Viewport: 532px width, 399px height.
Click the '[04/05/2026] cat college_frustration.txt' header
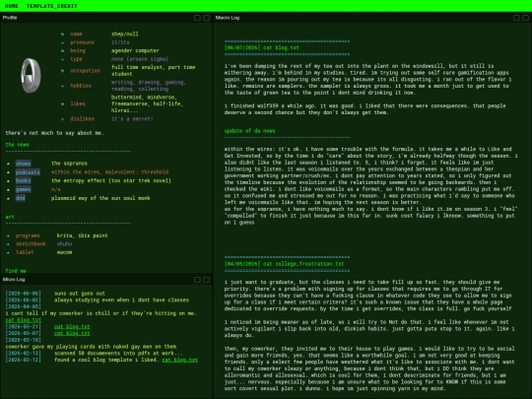tap(284, 264)
